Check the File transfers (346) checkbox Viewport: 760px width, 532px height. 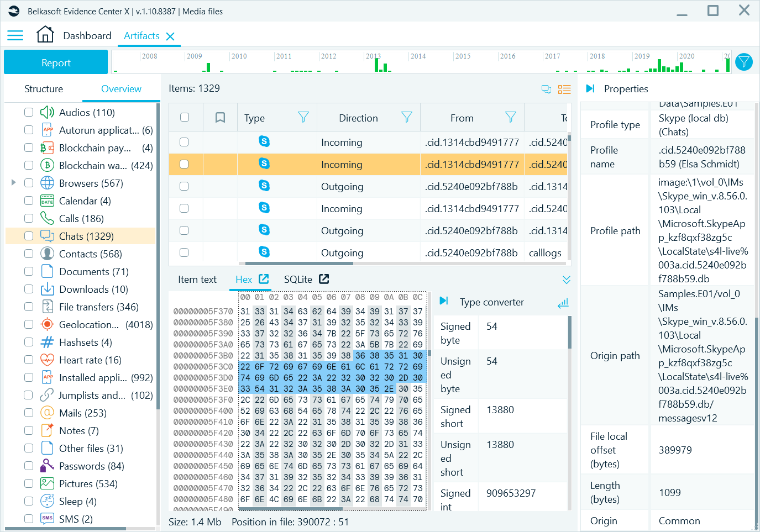coord(29,307)
